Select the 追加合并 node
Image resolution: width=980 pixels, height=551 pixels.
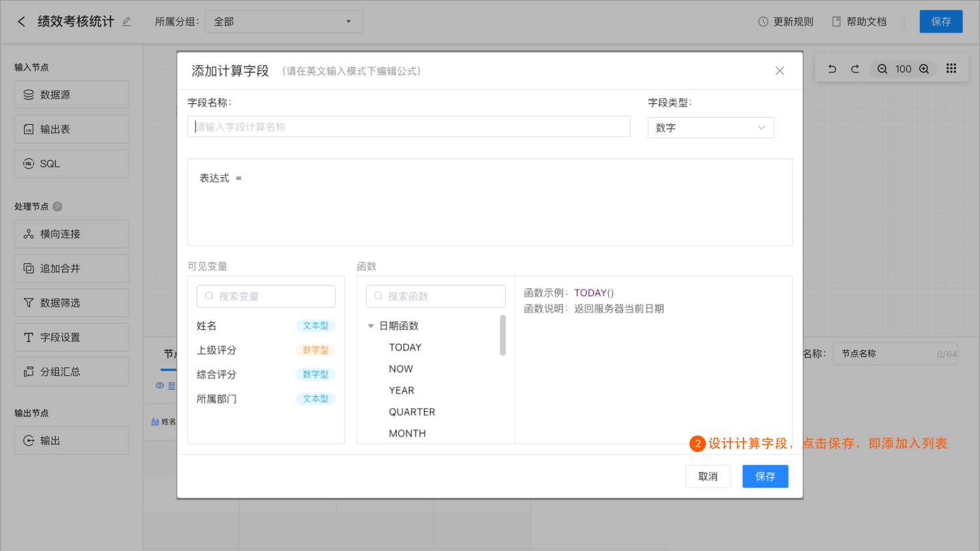[72, 269]
